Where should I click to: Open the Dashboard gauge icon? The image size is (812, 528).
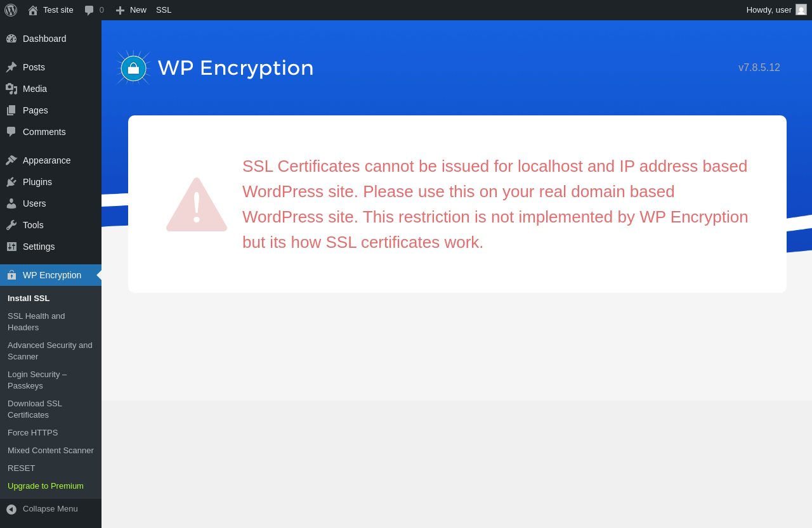[11, 39]
